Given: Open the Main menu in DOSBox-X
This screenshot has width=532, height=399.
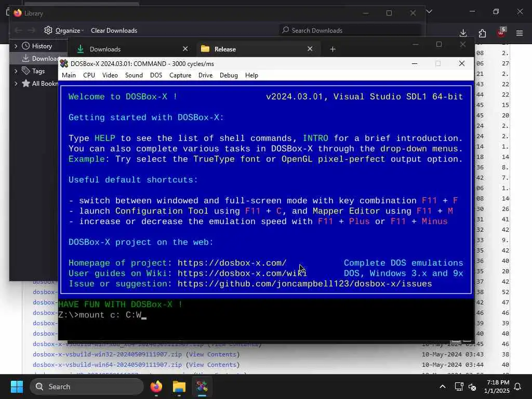Looking at the screenshot, I should click(69, 75).
